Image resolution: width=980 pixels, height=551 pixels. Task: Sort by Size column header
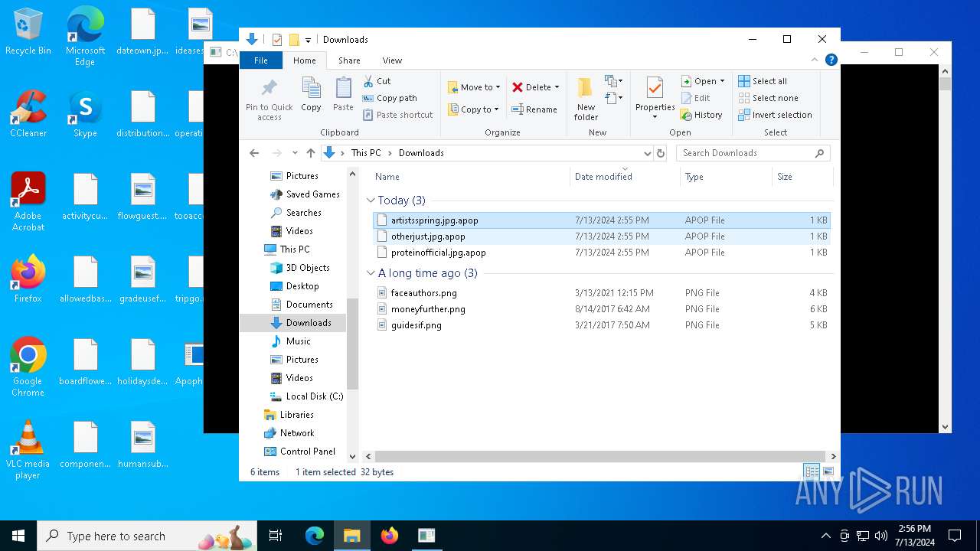point(801,177)
